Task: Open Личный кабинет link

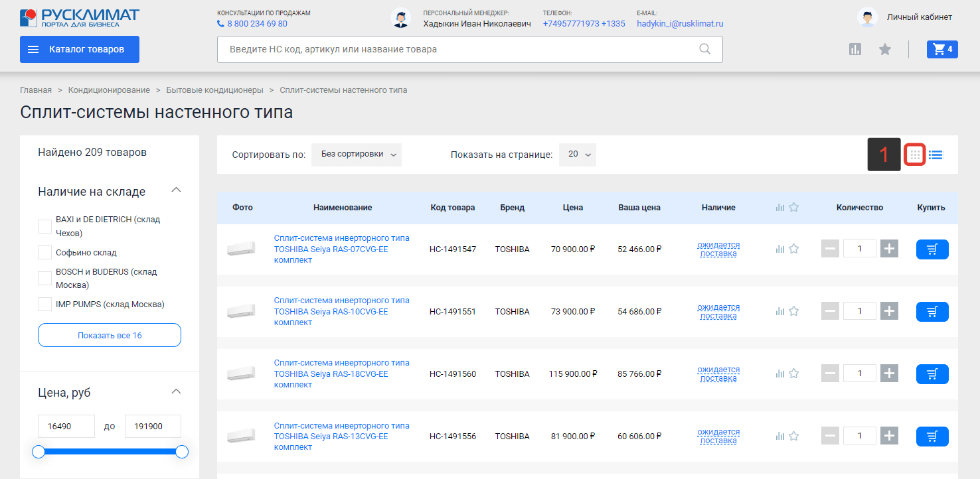Action: 920,17
